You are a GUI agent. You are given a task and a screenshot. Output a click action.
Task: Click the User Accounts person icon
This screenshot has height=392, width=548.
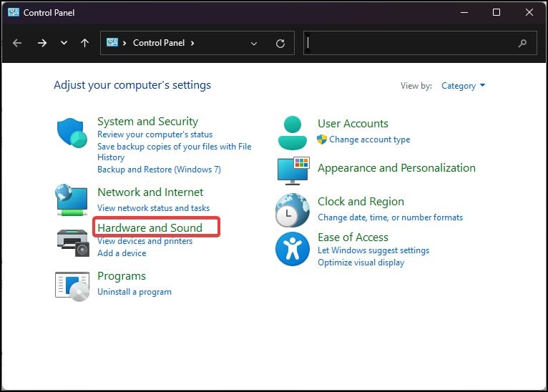(x=293, y=133)
